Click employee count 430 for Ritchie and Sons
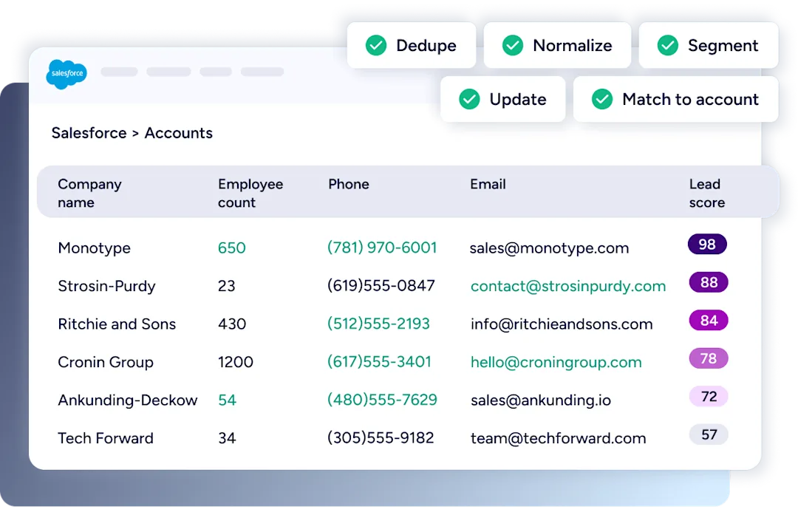The height and width of the screenshot is (532, 798). coord(232,324)
